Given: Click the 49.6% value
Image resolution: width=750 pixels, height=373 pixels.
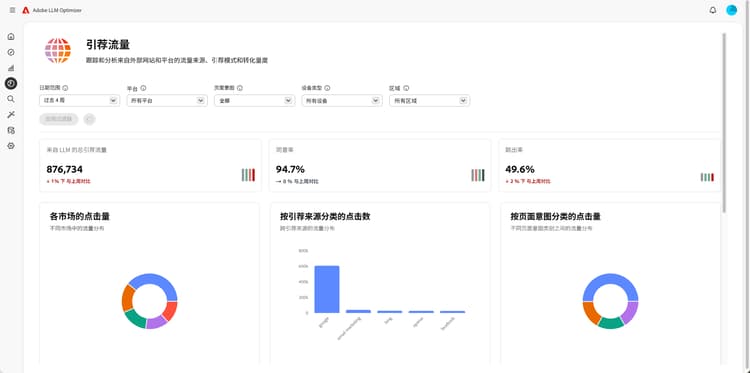Looking at the screenshot, I should coord(520,169).
